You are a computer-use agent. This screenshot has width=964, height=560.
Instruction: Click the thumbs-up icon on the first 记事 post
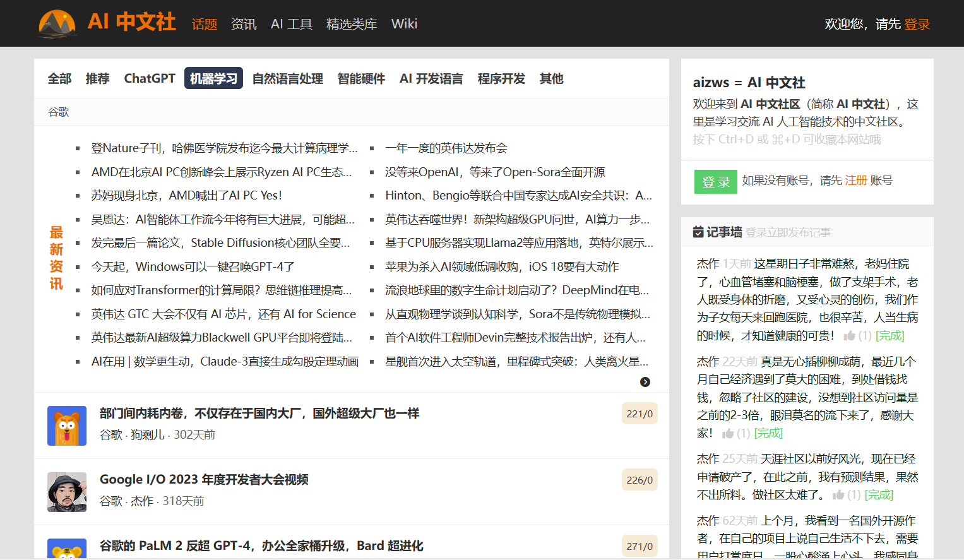(849, 336)
